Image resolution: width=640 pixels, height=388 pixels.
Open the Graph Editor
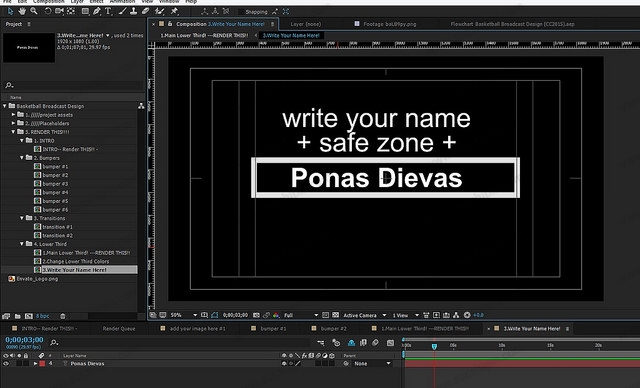[x=391, y=343]
